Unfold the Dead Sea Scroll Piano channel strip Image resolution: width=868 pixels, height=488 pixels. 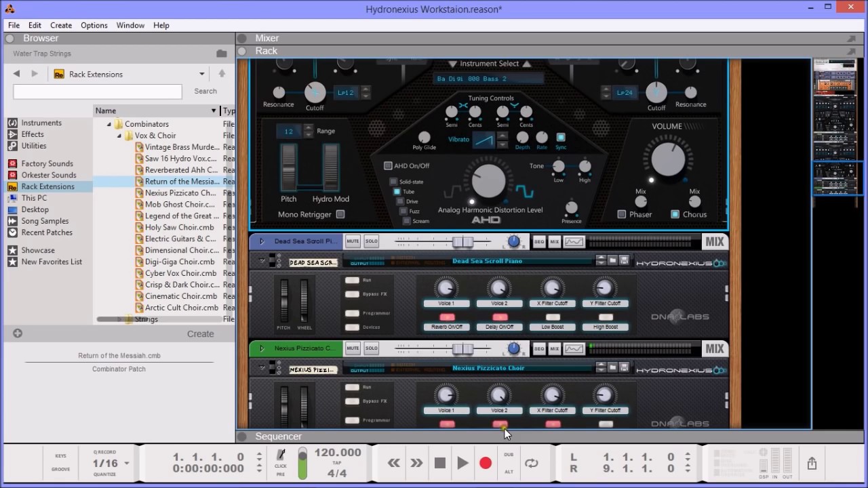coord(262,241)
